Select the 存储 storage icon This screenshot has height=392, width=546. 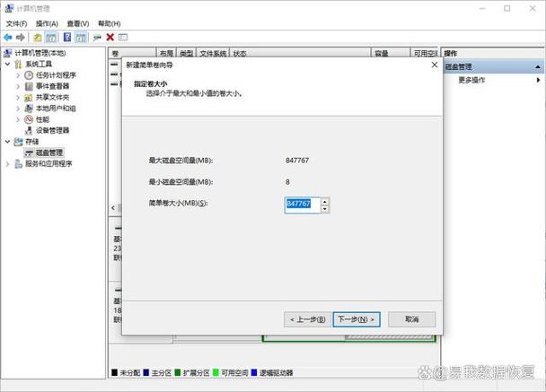coord(18,142)
